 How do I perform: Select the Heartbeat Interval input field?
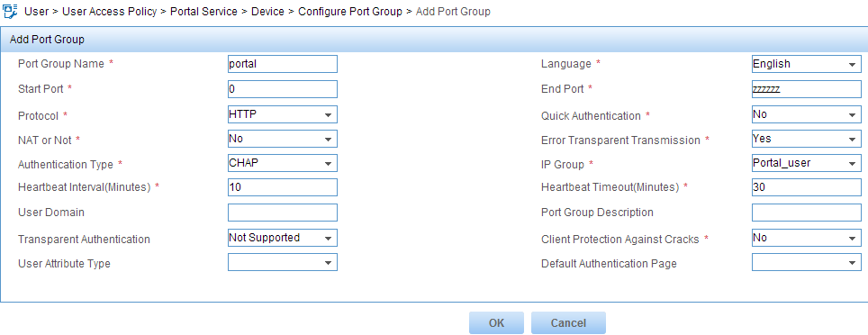pos(283,187)
